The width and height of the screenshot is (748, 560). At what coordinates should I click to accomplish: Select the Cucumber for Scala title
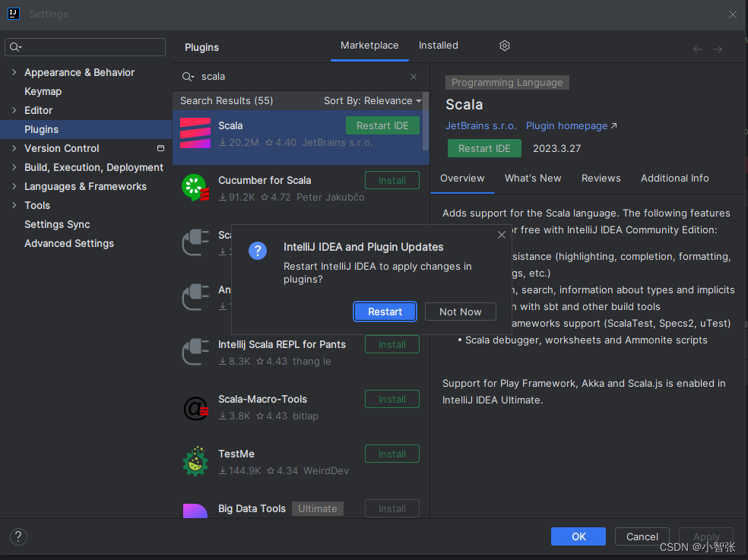pos(265,180)
